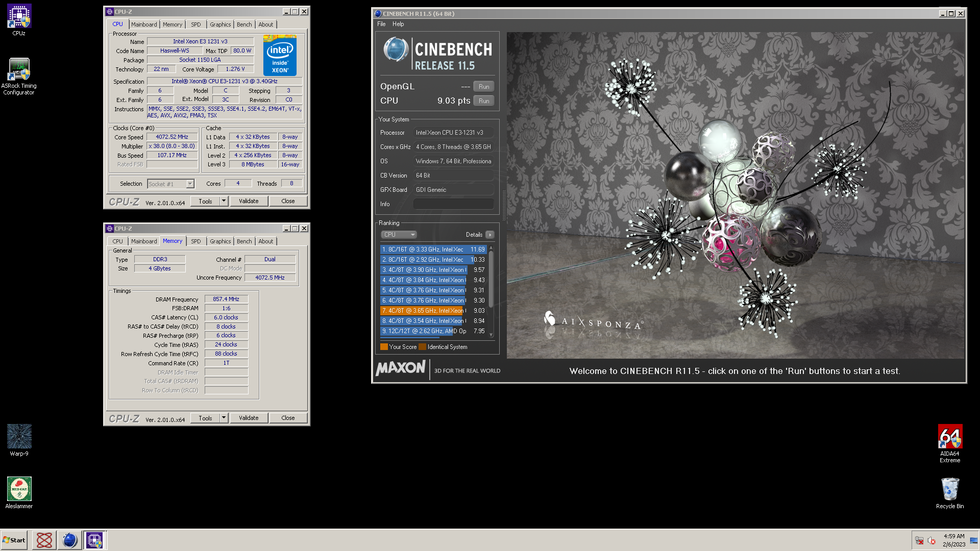Click the DRAM Frequency 857.4 MHz value
This screenshot has width=980, height=551.
coord(226,299)
